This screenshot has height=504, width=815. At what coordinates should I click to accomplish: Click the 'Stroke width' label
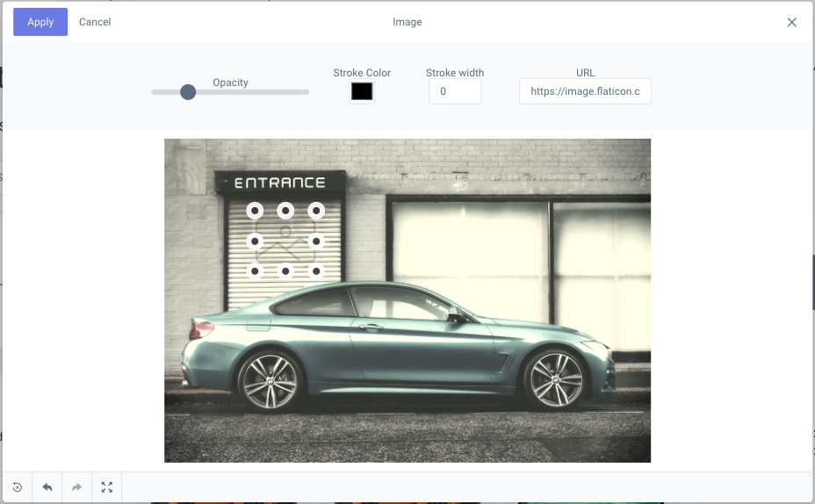coord(455,73)
